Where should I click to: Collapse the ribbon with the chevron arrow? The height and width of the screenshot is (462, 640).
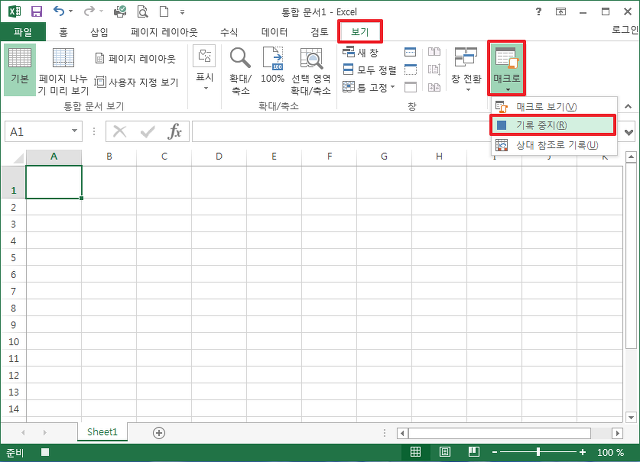(x=628, y=107)
